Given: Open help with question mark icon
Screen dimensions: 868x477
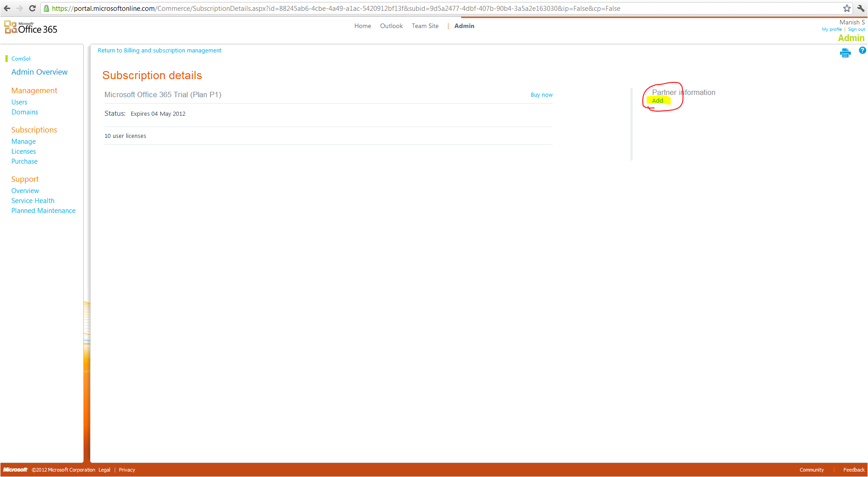Looking at the screenshot, I should tap(862, 51).
